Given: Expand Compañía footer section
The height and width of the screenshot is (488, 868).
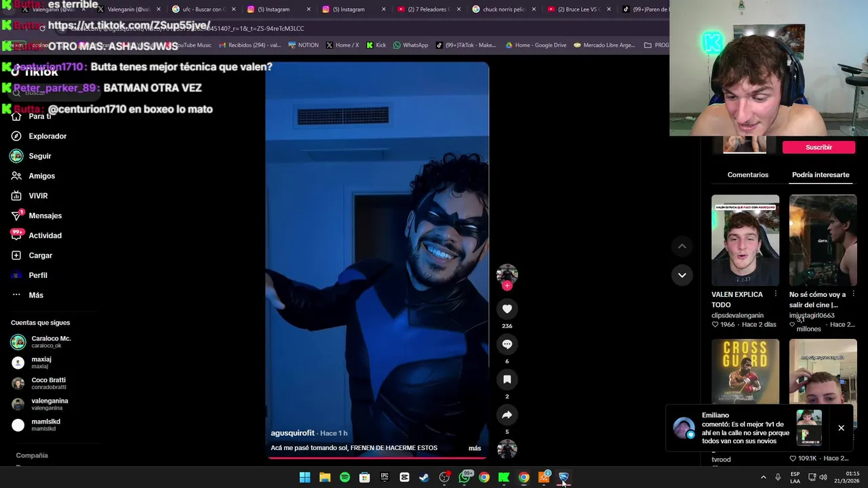Looking at the screenshot, I should 32,455.
